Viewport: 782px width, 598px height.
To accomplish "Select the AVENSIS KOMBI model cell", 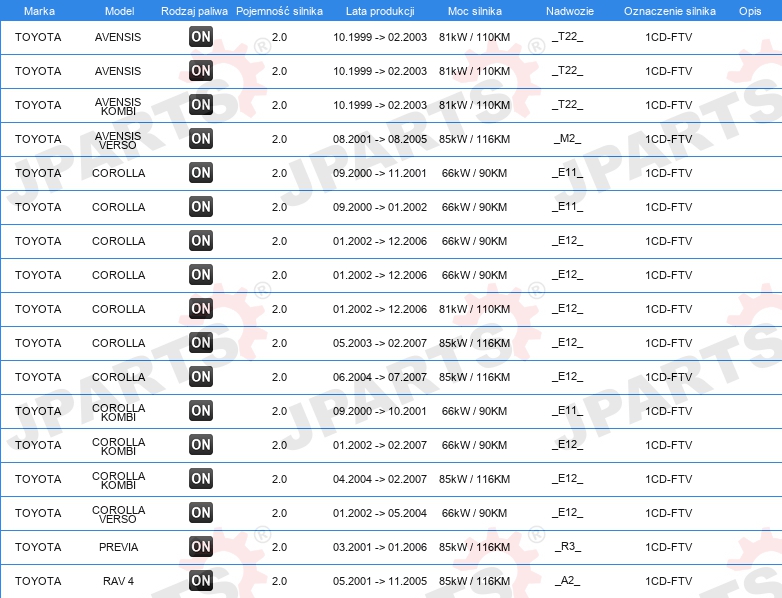I will [x=118, y=106].
